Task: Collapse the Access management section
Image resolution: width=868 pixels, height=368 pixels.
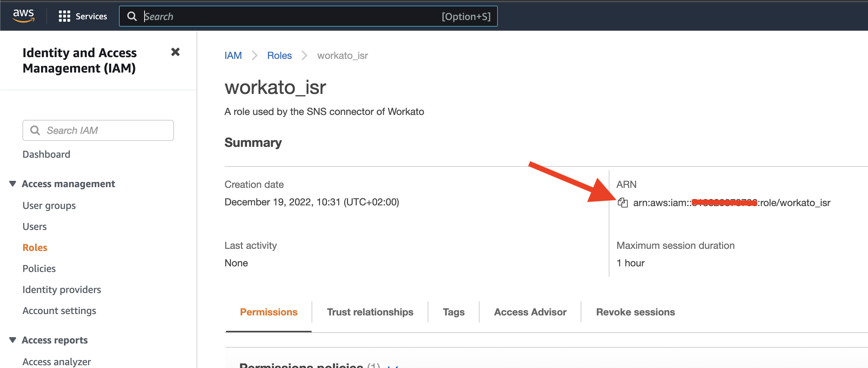Action: (x=13, y=184)
